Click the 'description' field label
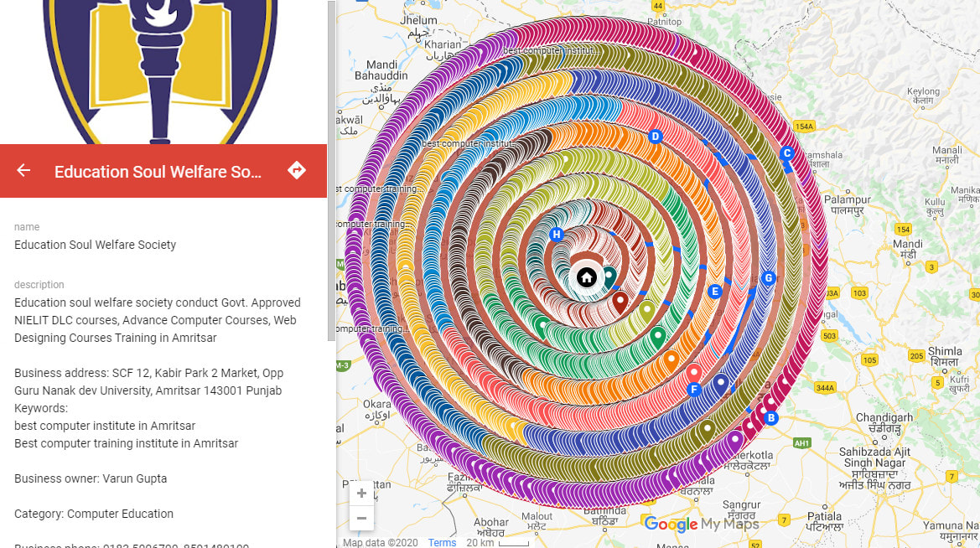The image size is (980, 548). 39,284
